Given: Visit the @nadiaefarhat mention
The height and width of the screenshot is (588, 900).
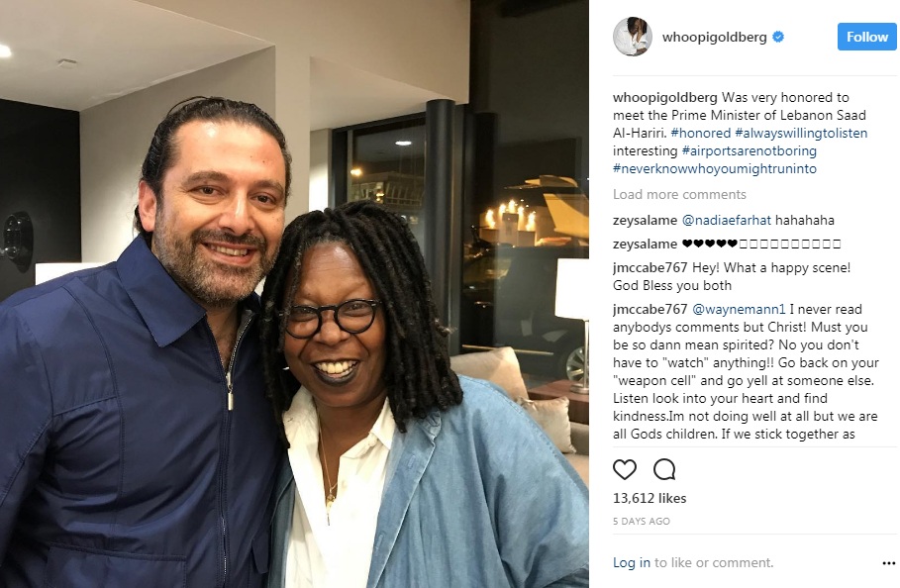Looking at the screenshot, I should (726, 221).
